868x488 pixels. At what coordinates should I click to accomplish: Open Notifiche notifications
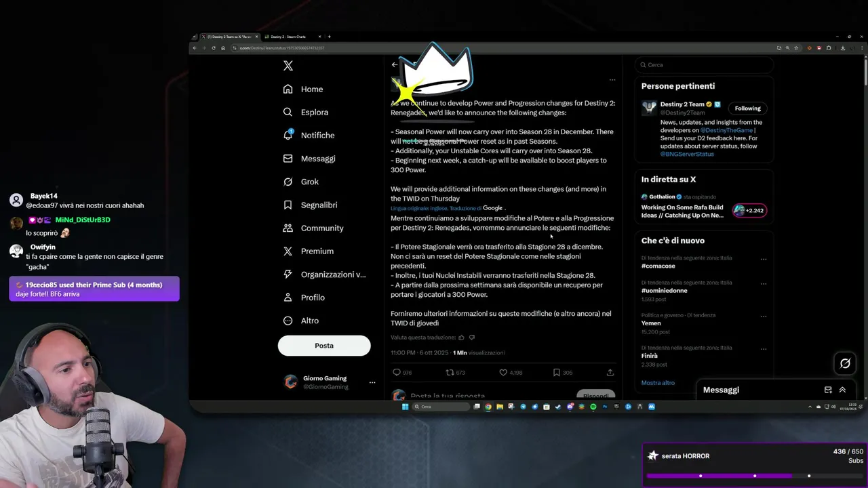click(309, 136)
